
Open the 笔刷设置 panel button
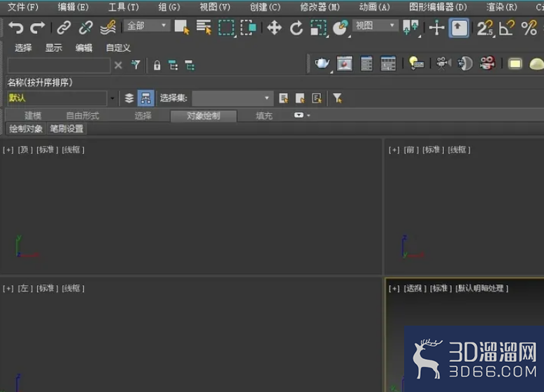tap(66, 129)
